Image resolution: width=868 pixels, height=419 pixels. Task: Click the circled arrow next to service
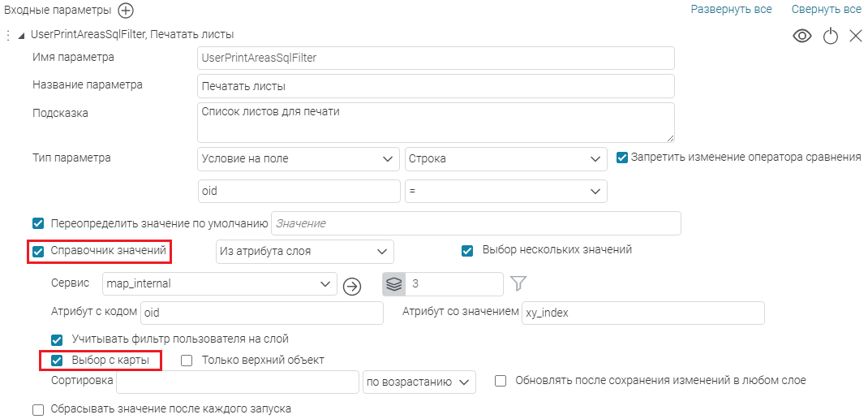click(351, 285)
